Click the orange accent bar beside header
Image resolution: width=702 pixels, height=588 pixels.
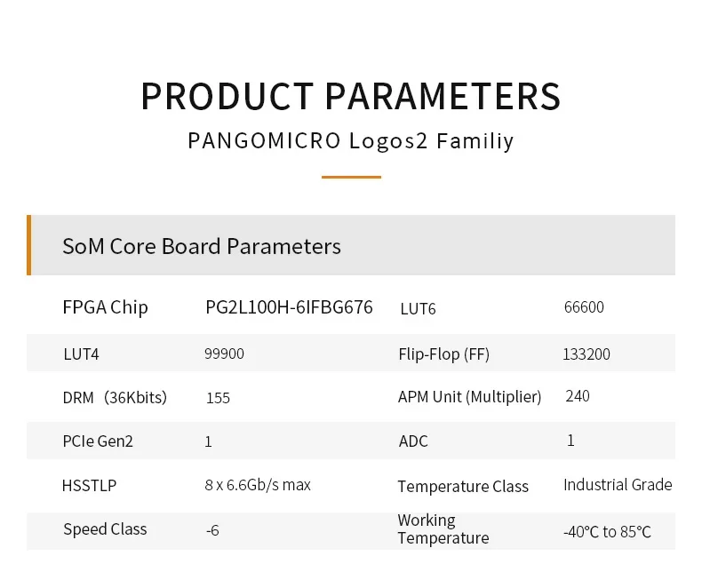click(29, 245)
